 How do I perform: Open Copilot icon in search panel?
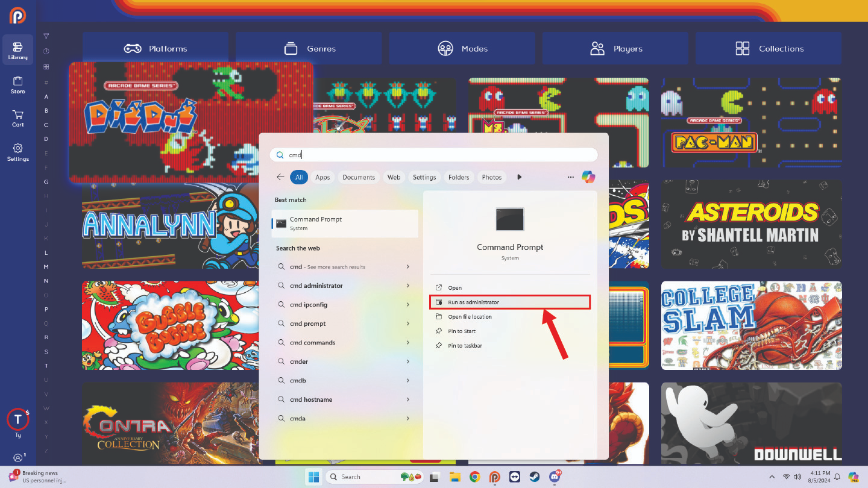point(588,177)
